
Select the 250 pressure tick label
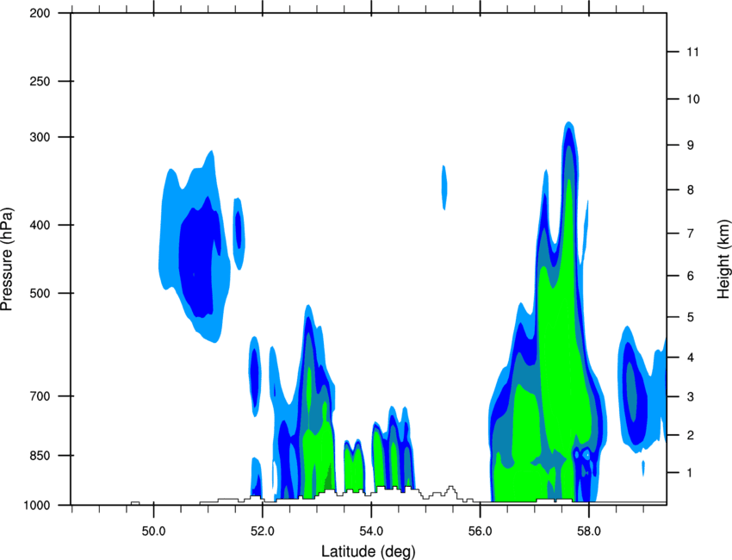[x=40, y=81]
